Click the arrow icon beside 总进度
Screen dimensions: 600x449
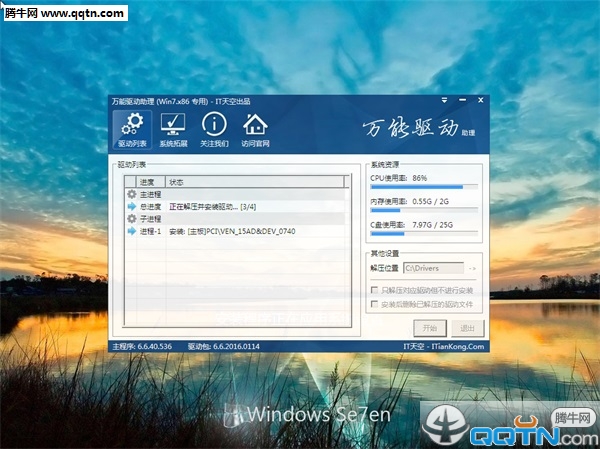132,206
